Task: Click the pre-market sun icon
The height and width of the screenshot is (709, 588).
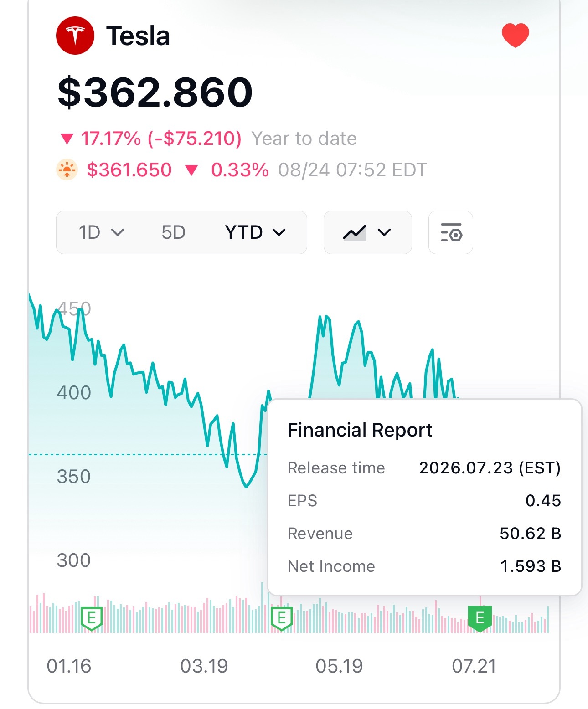Action: [x=67, y=170]
